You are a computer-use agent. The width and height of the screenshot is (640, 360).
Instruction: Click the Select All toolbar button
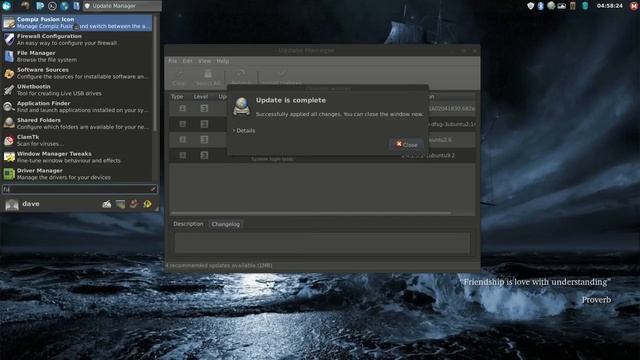click(208, 78)
